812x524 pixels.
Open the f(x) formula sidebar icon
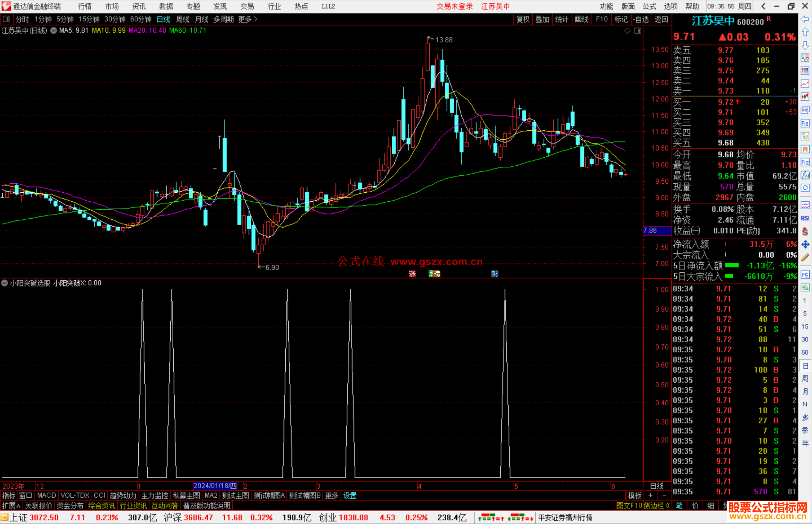point(805,175)
